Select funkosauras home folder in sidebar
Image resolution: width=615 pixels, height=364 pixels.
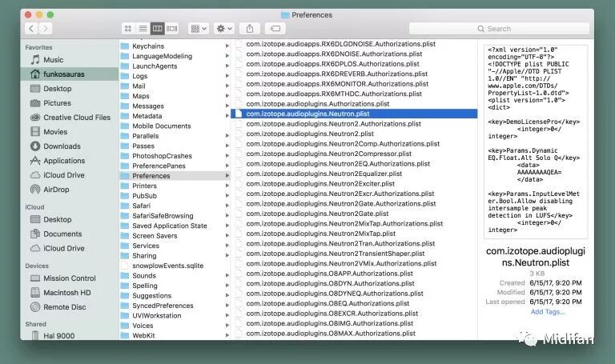click(70, 74)
